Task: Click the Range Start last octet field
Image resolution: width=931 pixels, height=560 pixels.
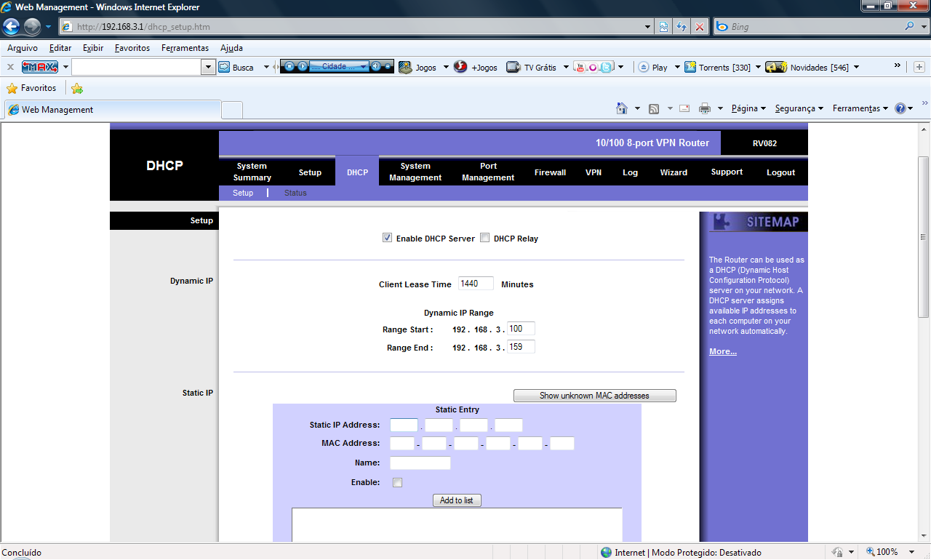Action: [x=521, y=329]
